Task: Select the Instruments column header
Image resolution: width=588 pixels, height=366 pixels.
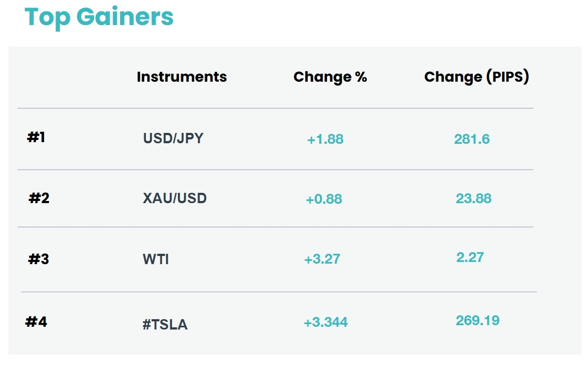Action: tap(182, 77)
